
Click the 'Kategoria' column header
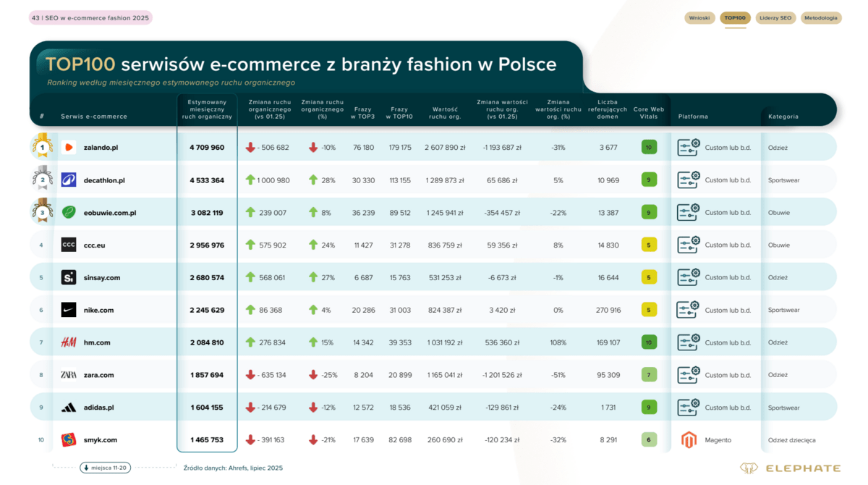coord(783,117)
